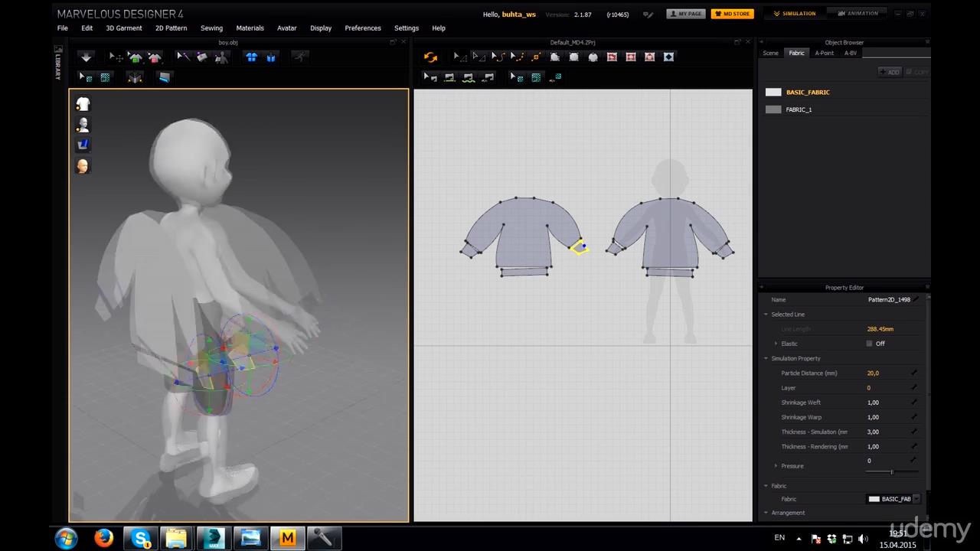Collapse the Selected Line section

pos(766,315)
